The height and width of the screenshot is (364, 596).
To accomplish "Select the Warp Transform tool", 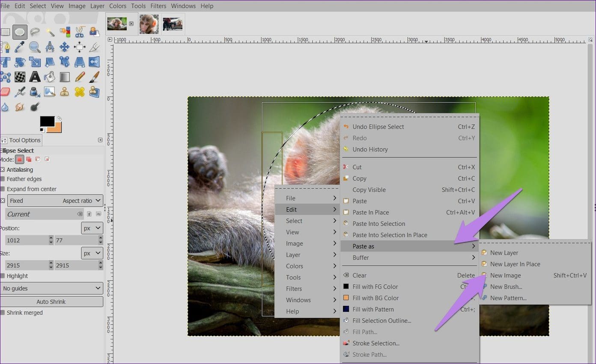I will pos(20,77).
